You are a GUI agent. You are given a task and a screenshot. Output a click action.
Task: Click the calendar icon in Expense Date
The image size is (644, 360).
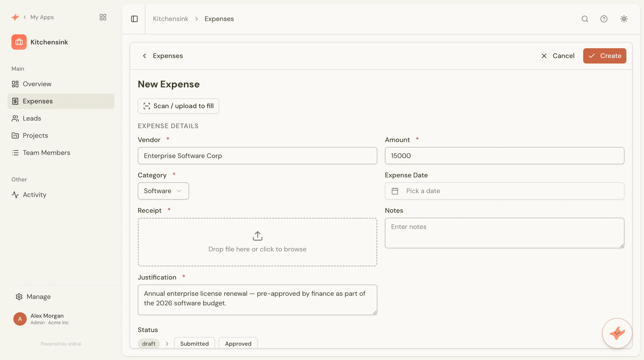tap(395, 191)
